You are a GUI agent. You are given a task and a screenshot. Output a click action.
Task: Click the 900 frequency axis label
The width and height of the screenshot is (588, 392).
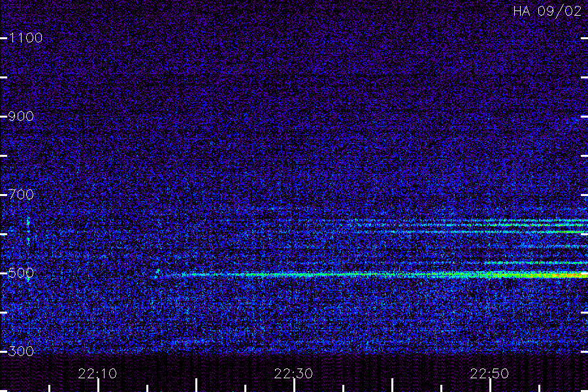click(21, 116)
